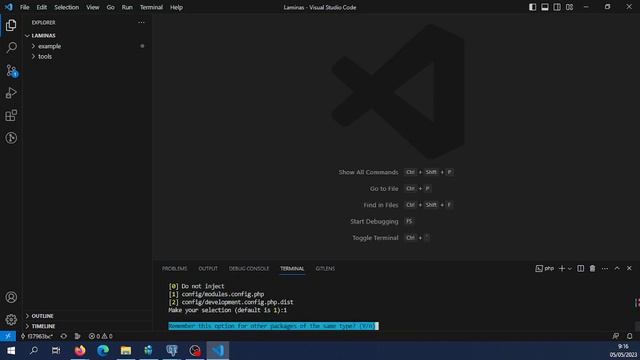Viewport: 640px width, 360px height.
Task: Select the TERMINAL tab
Action: [x=292, y=268]
